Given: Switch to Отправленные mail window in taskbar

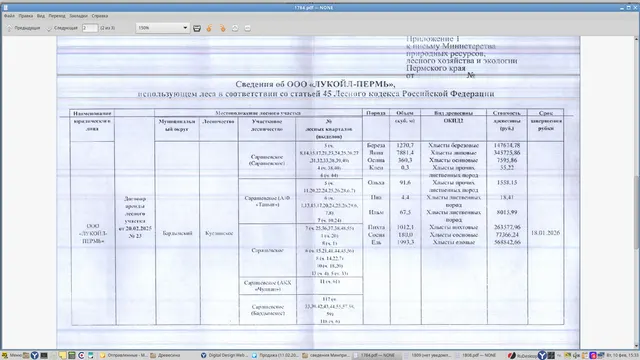Looking at the screenshot, I should pyautogui.click(x=123, y=356).
